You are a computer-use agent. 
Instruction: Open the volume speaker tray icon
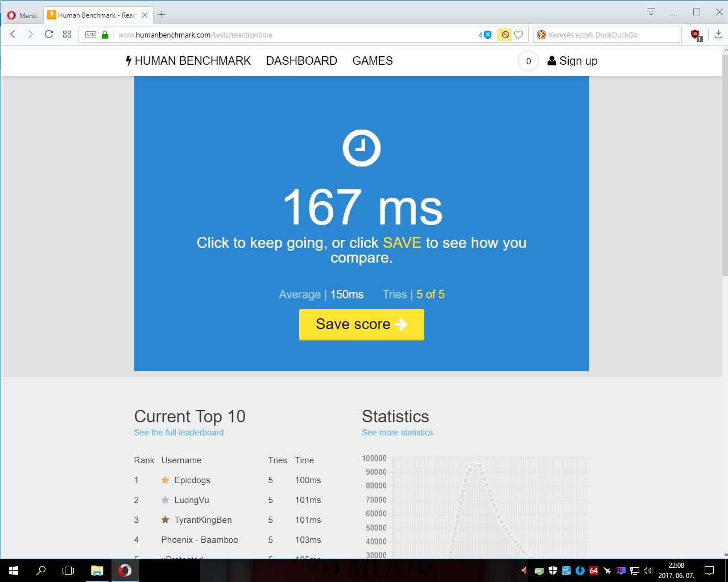(648, 571)
